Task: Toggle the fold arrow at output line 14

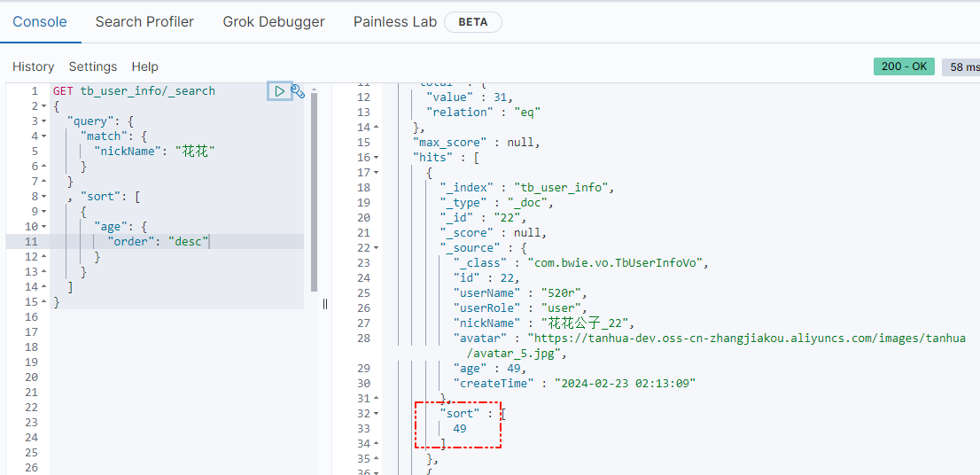Action: 377,128
